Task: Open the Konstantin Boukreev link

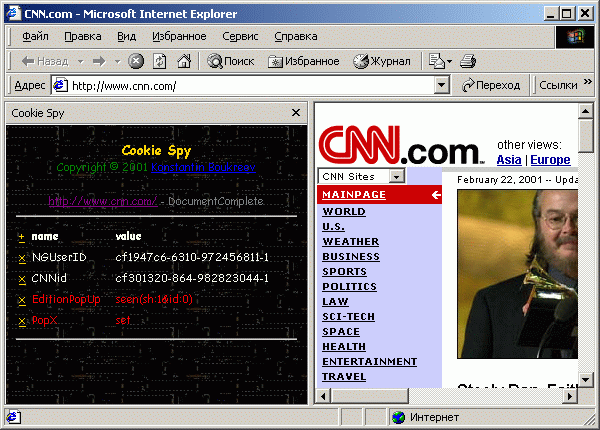Action: tap(203, 167)
